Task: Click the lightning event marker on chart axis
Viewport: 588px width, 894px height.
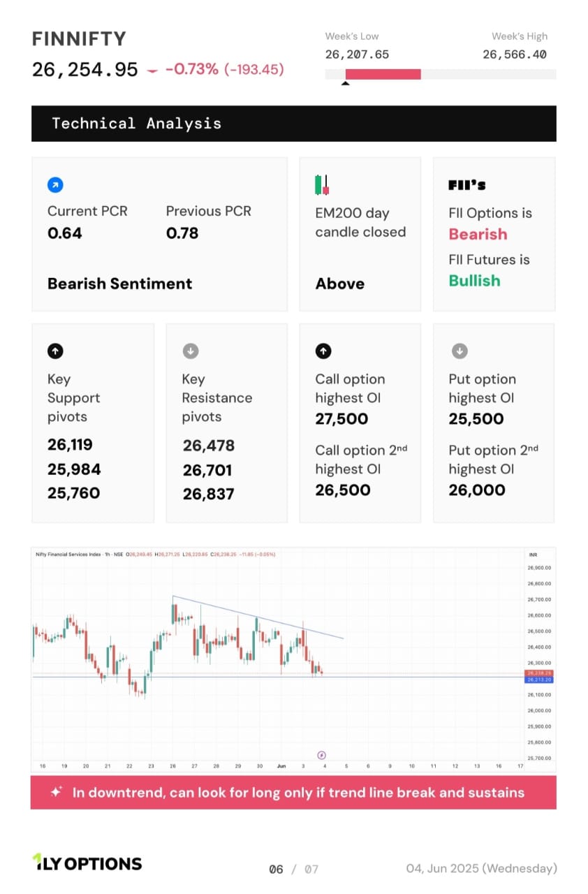Action: tap(321, 755)
